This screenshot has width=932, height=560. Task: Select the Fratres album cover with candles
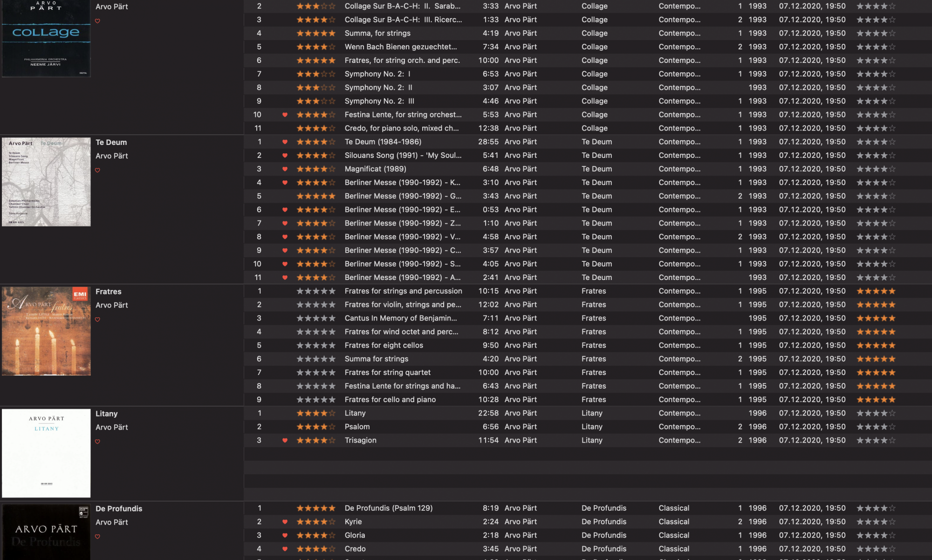point(46,331)
